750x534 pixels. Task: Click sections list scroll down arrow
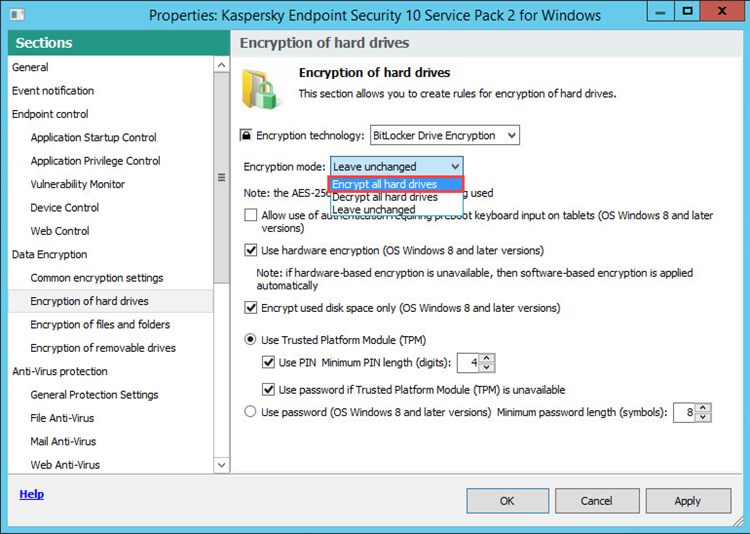click(x=221, y=465)
